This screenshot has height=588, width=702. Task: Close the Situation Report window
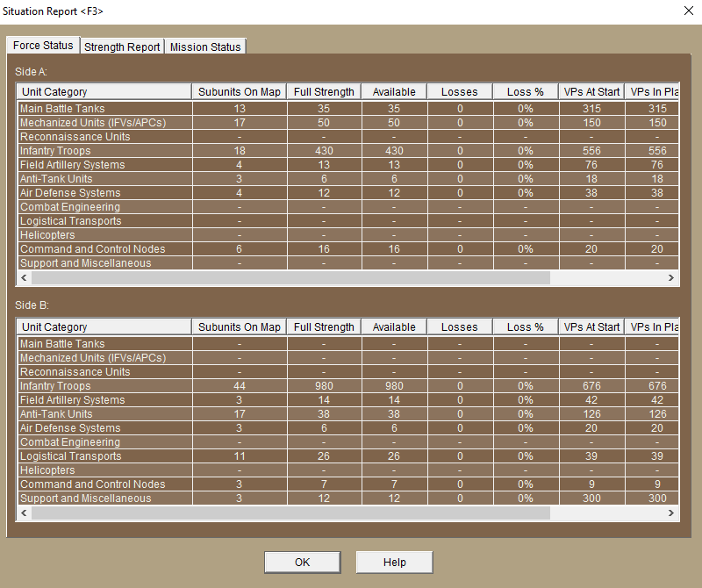pos(689,11)
